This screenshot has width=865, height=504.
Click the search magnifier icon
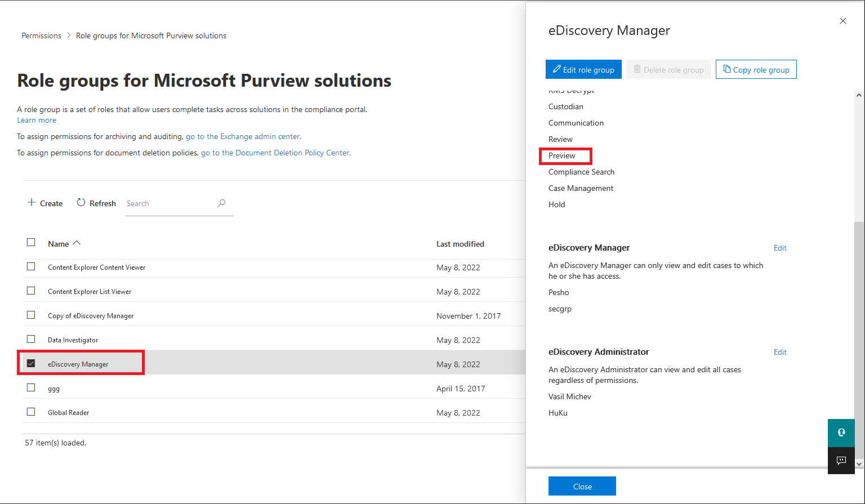click(x=221, y=203)
